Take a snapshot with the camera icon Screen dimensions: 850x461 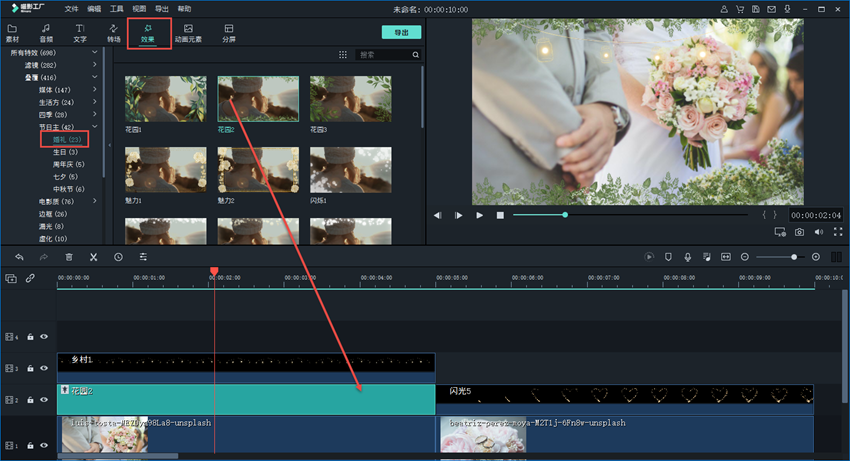pyautogui.click(x=800, y=232)
